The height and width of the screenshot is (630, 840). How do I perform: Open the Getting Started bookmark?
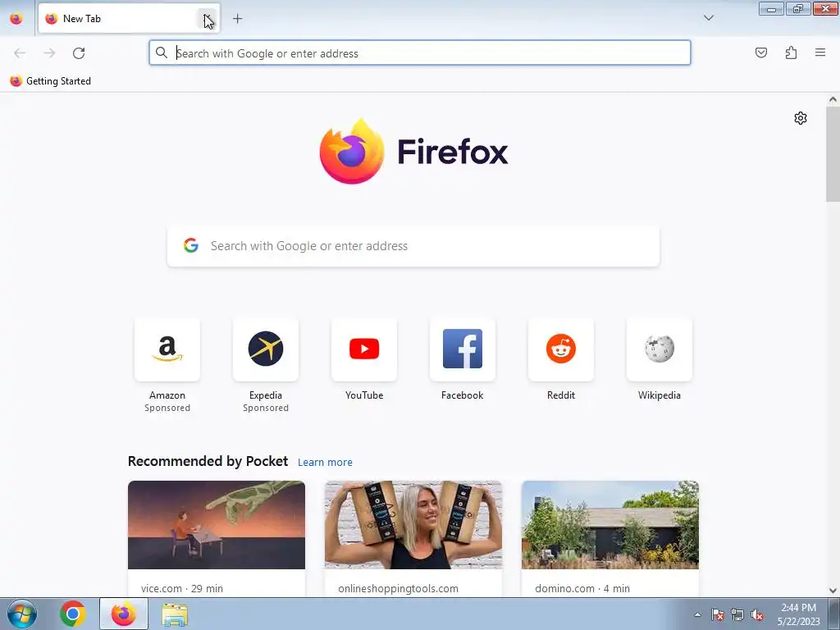tap(51, 81)
